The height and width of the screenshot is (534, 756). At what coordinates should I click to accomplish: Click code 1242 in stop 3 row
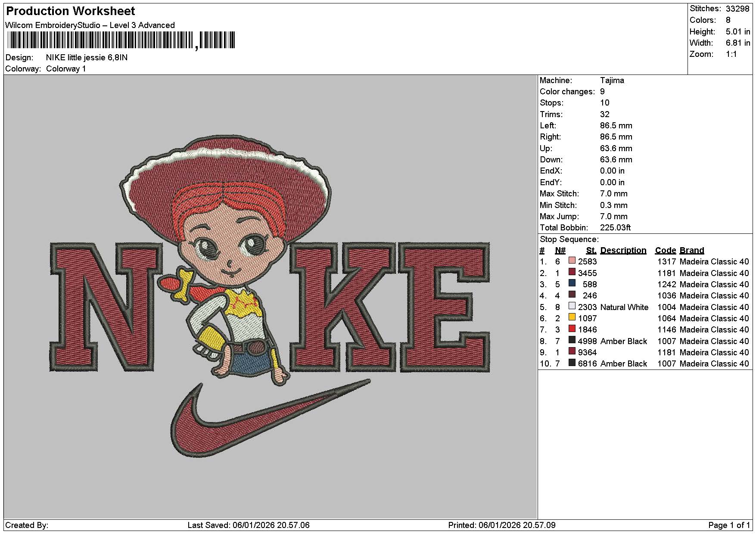pos(667,284)
